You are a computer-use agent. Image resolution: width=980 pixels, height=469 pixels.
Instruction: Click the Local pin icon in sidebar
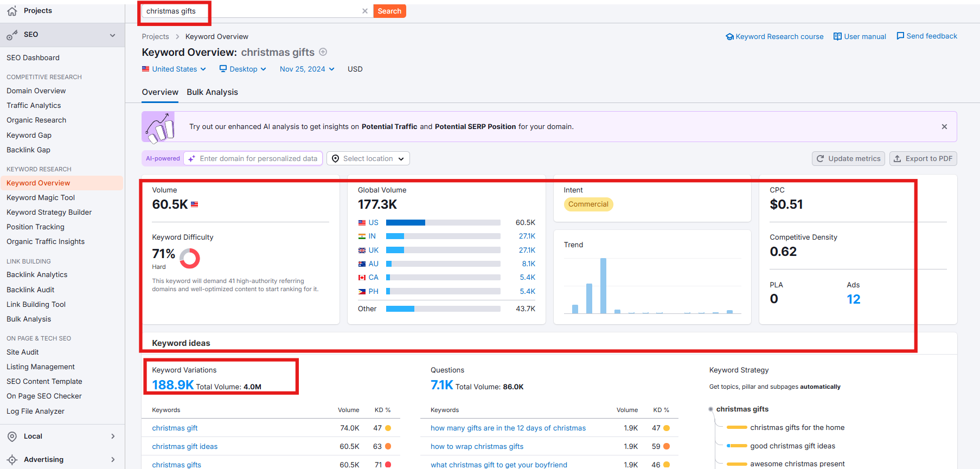click(x=12, y=436)
